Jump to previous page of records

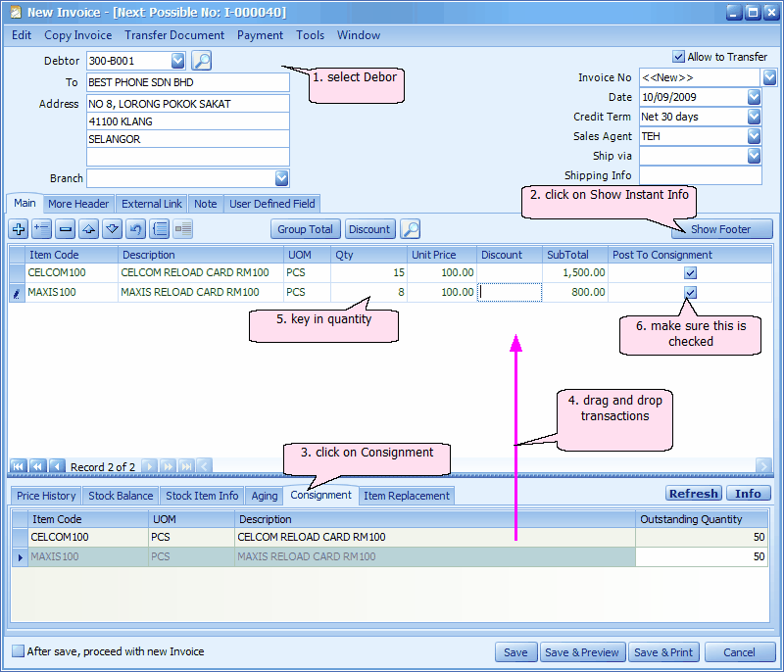click(37, 466)
